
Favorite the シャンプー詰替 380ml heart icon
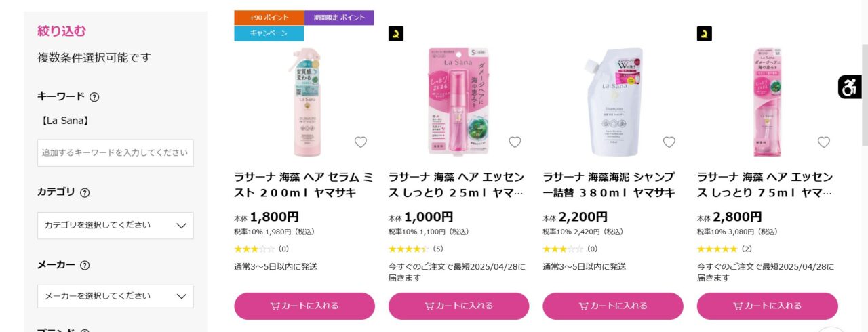tap(669, 142)
